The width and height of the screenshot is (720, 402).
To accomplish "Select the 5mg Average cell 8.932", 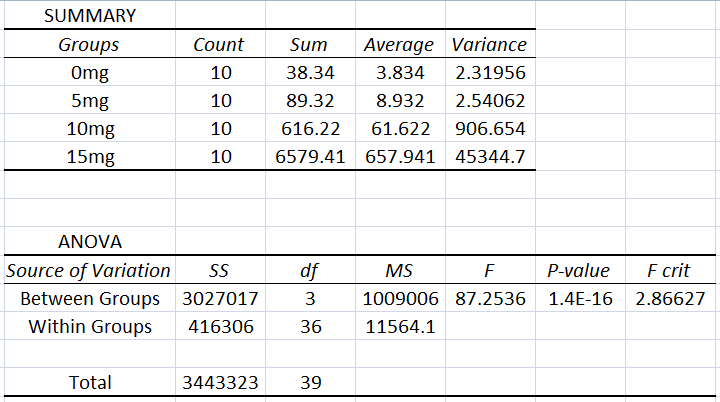I will click(398, 101).
